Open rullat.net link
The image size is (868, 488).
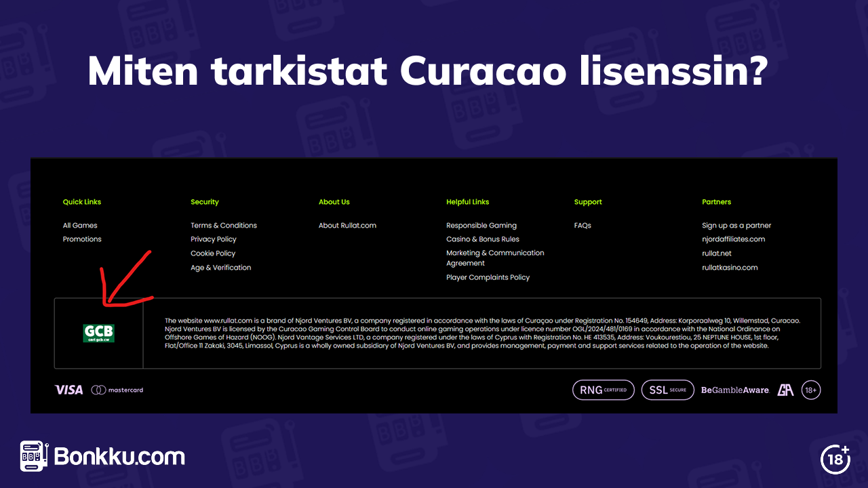pos(717,253)
